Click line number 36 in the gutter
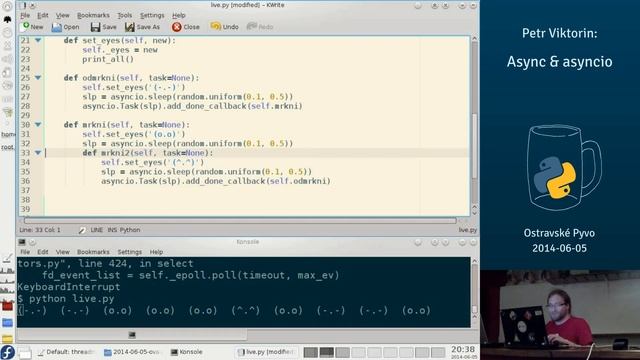640x360 pixels. point(25,181)
